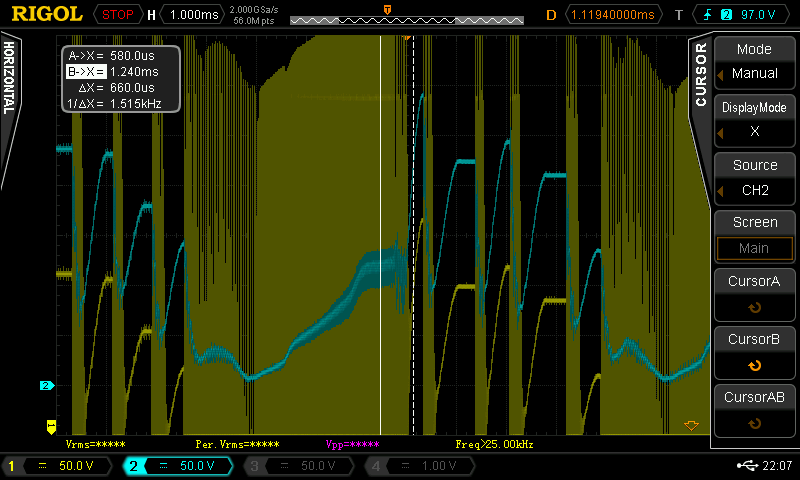Viewport: 800px width, 480px height.
Task: Click the magenta Vpp measurement readout
Action: (x=353, y=444)
